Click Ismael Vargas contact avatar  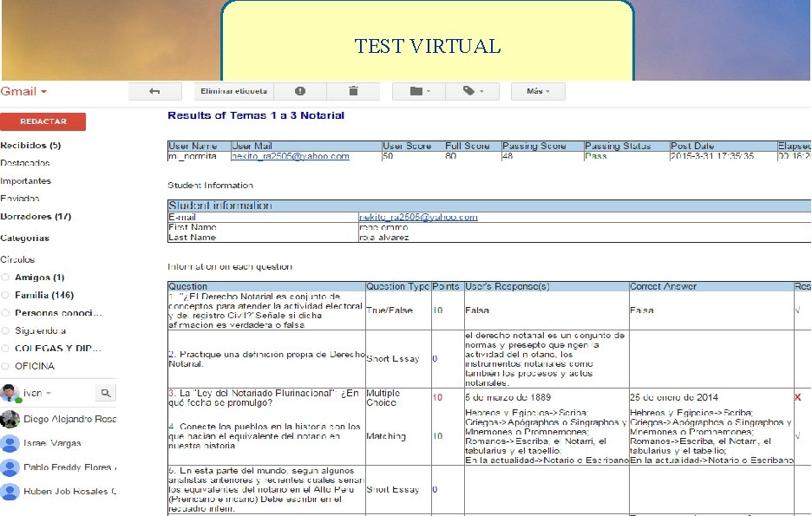click(10, 443)
